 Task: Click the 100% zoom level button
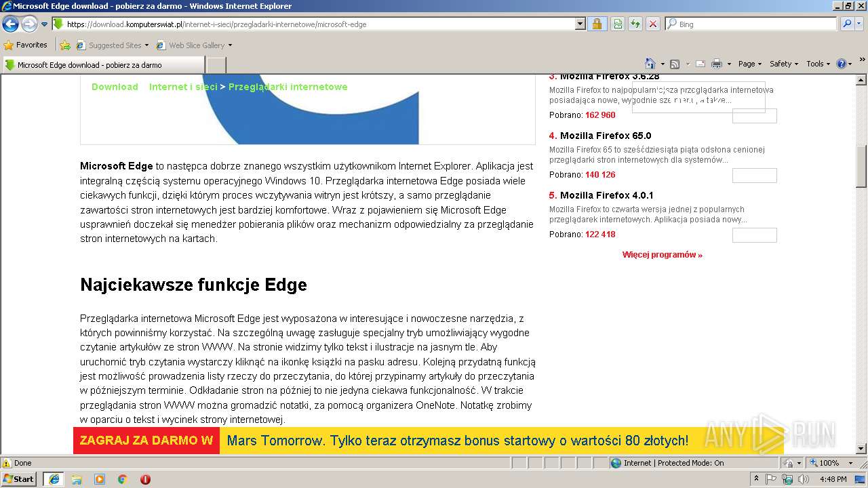(x=825, y=463)
